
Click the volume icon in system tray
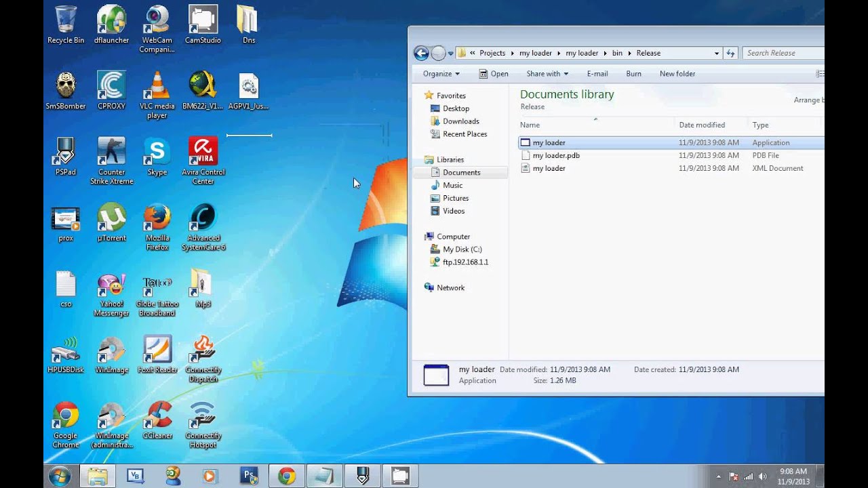click(764, 476)
